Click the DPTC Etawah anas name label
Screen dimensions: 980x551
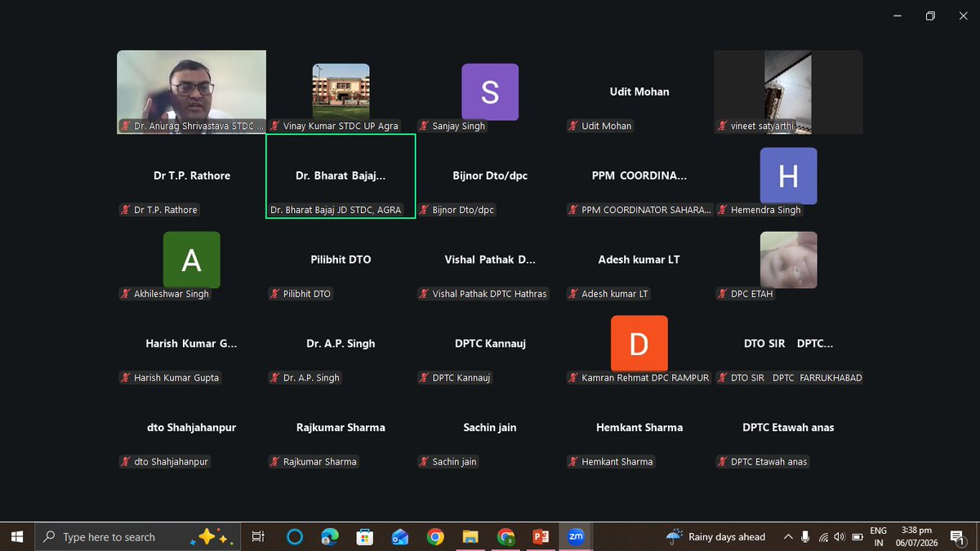click(768, 462)
